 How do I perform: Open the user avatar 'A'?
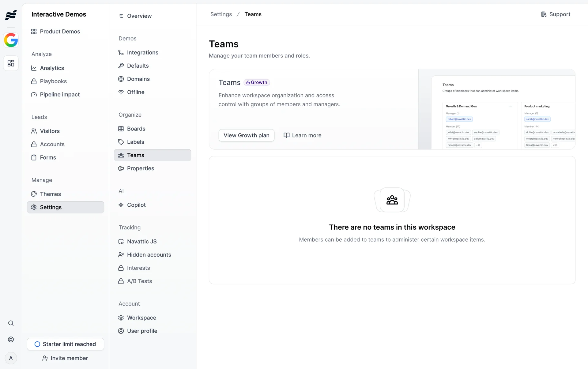click(11, 358)
